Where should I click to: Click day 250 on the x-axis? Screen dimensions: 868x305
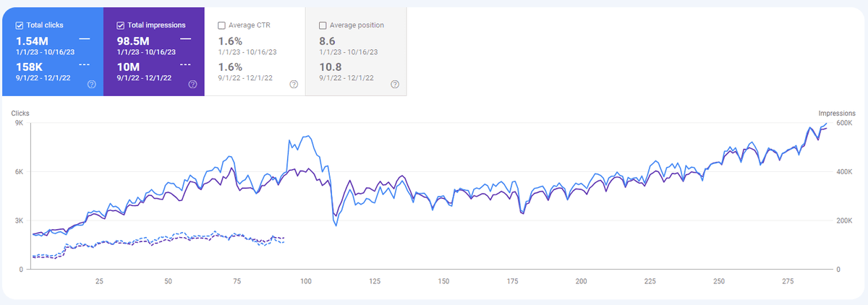[718, 281]
